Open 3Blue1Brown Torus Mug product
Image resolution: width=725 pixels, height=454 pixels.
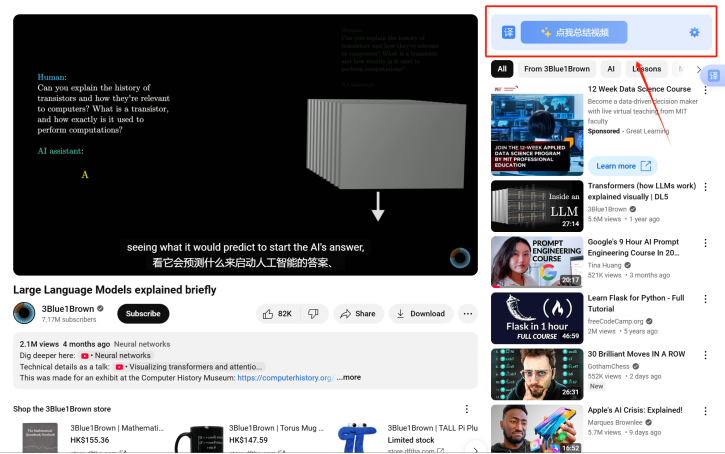(x=276, y=428)
